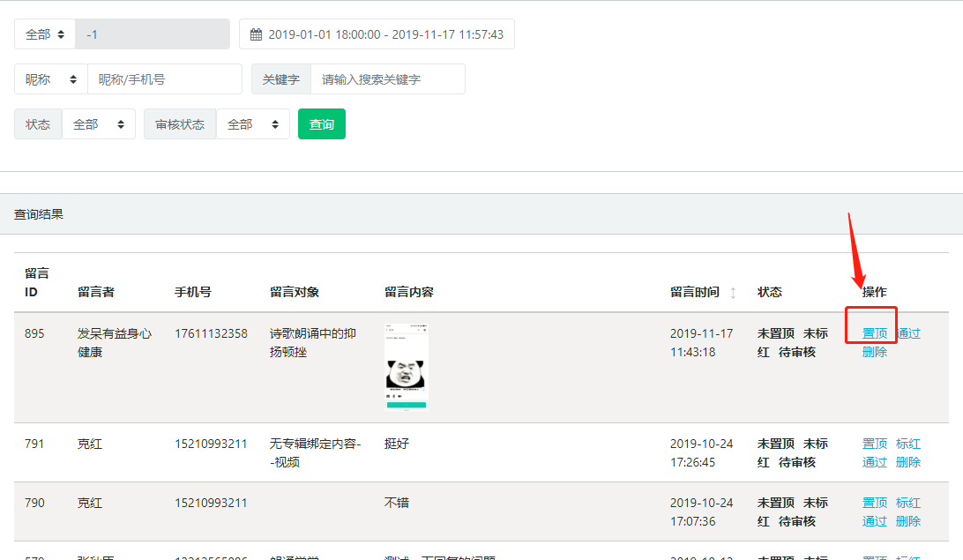Open the 全部 dropdown at top left
This screenshot has width=963, height=560.
point(45,34)
